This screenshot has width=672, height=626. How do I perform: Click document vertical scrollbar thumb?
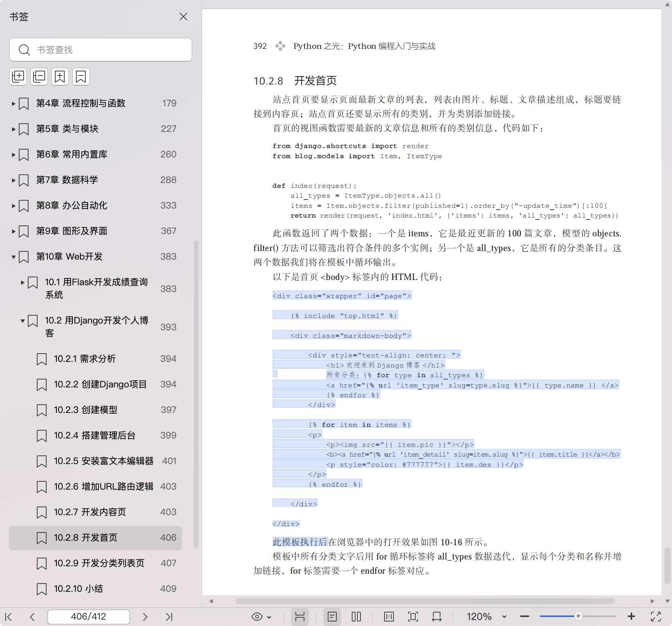(x=667, y=566)
